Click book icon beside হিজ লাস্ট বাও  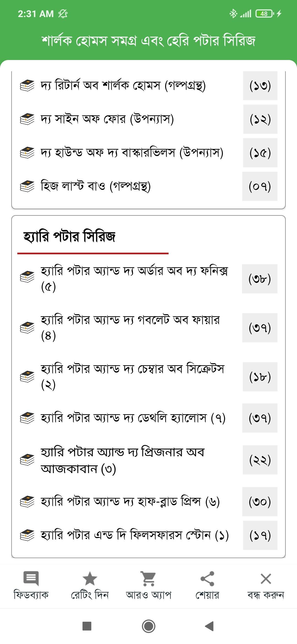(27, 186)
